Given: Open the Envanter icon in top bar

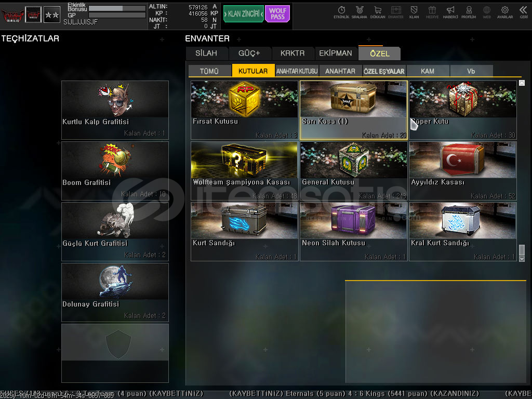Looking at the screenshot, I should [x=395, y=12].
